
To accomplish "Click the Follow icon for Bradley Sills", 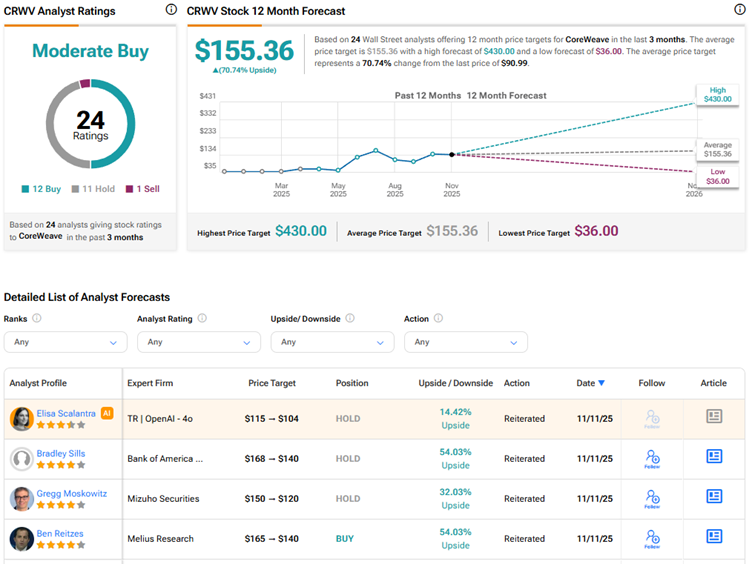I will point(652,458).
